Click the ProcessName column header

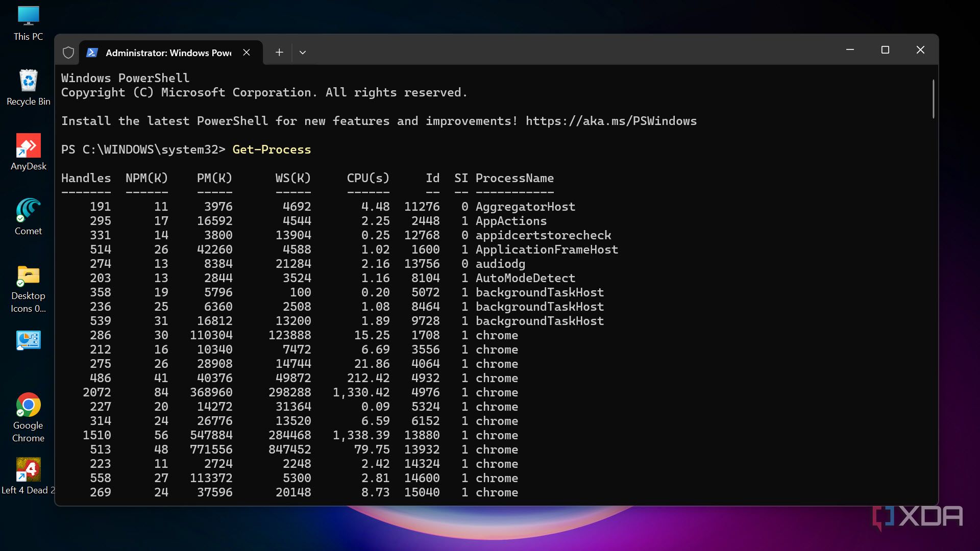click(x=514, y=178)
